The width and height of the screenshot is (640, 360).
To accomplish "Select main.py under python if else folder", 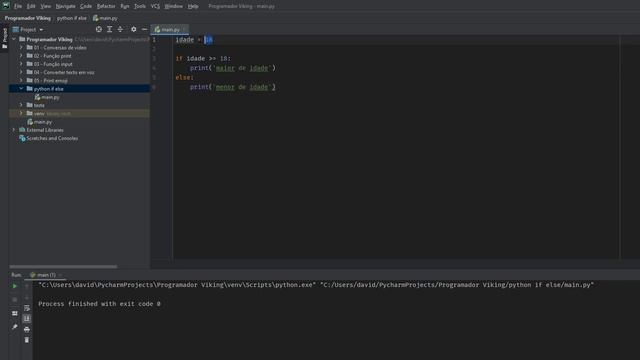I will pyautogui.click(x=51, y=97).
